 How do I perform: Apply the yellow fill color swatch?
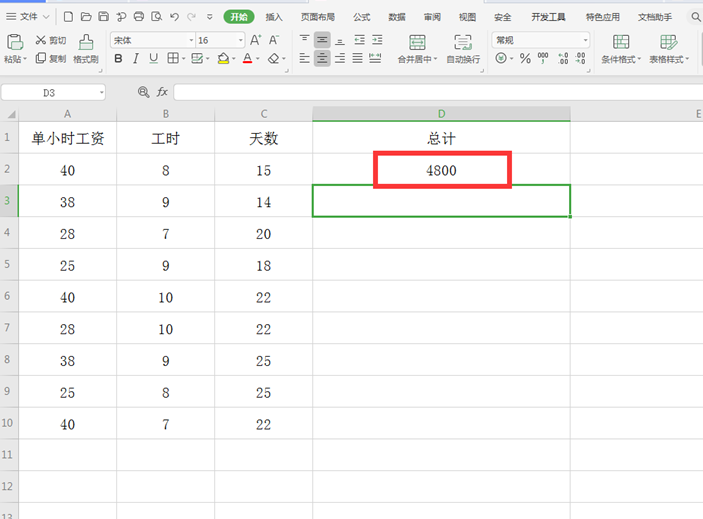pyautogui.click(x=223, y=58)
